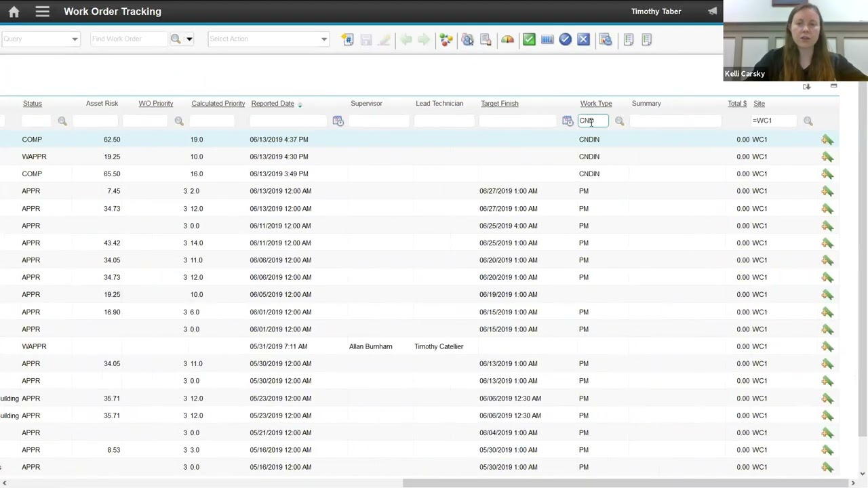Click the blue circle checkmark icon
The image size is (868, 488).
coord(566,39)
